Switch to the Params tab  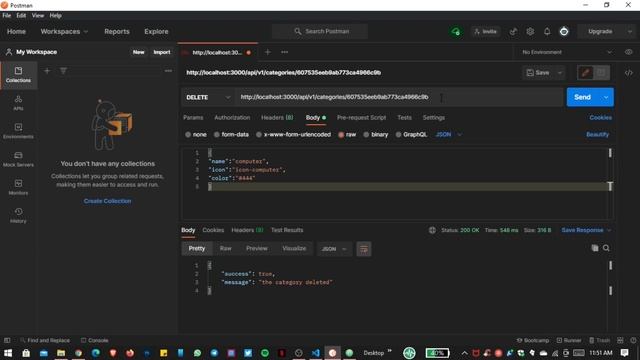pos(193,118)
